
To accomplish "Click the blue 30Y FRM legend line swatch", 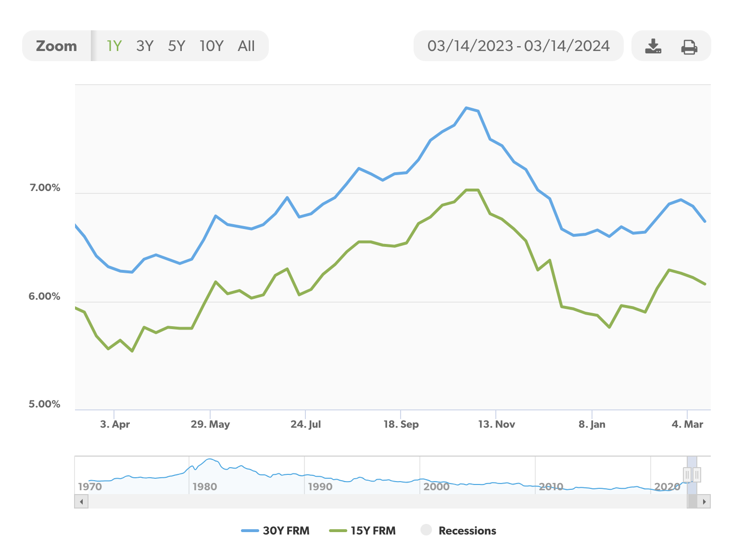I will [x=250, y=531].
